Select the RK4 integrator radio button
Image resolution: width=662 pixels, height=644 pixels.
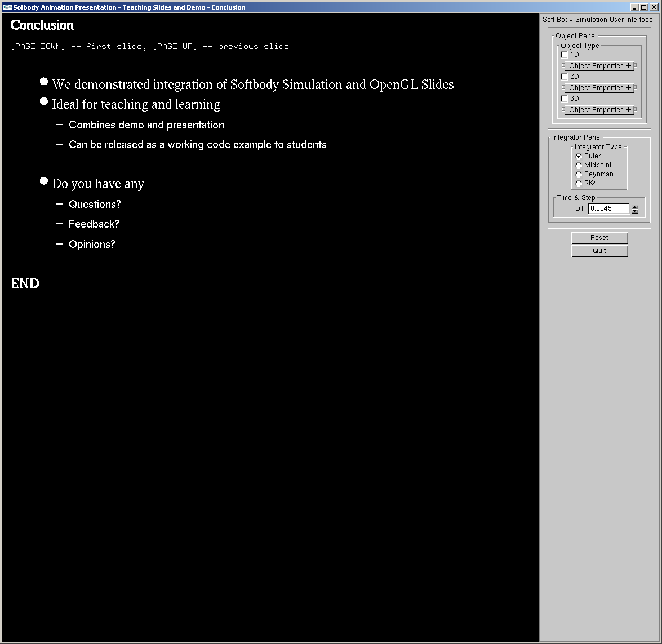[579, 184]
